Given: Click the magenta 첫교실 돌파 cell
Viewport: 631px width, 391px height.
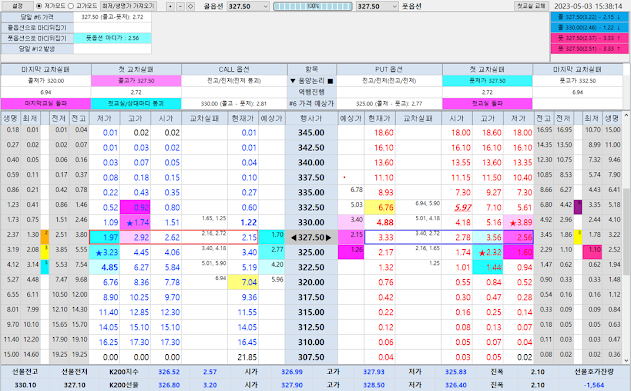Looking at the screenshot, I should point(487,103).
